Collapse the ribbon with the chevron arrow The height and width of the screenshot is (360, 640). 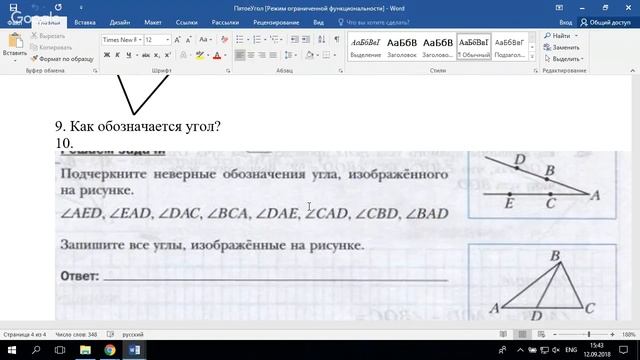633,71
